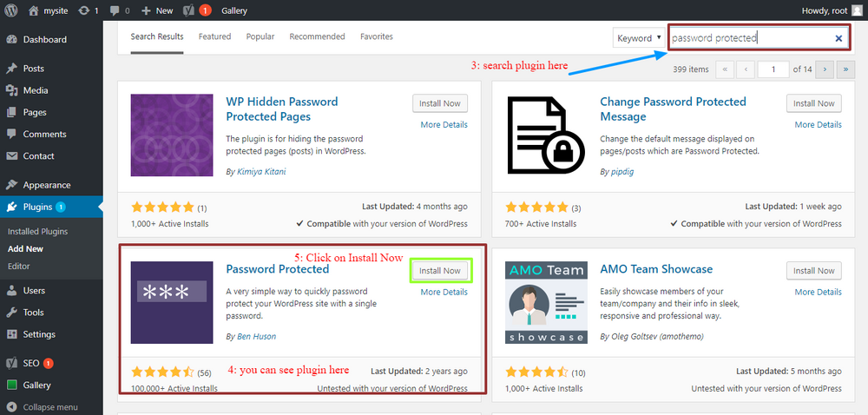Click the updates refresh icon
868x415 pixels.
(x=84, y=10)
